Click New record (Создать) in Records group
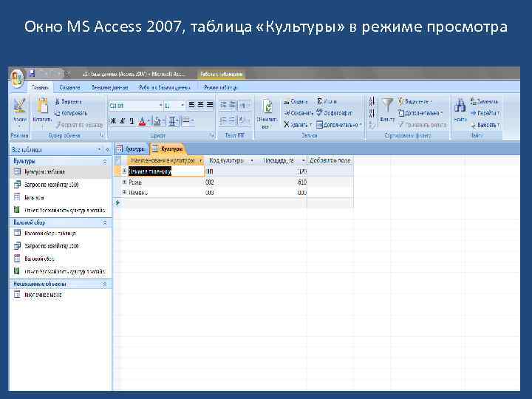 point(296,101)
